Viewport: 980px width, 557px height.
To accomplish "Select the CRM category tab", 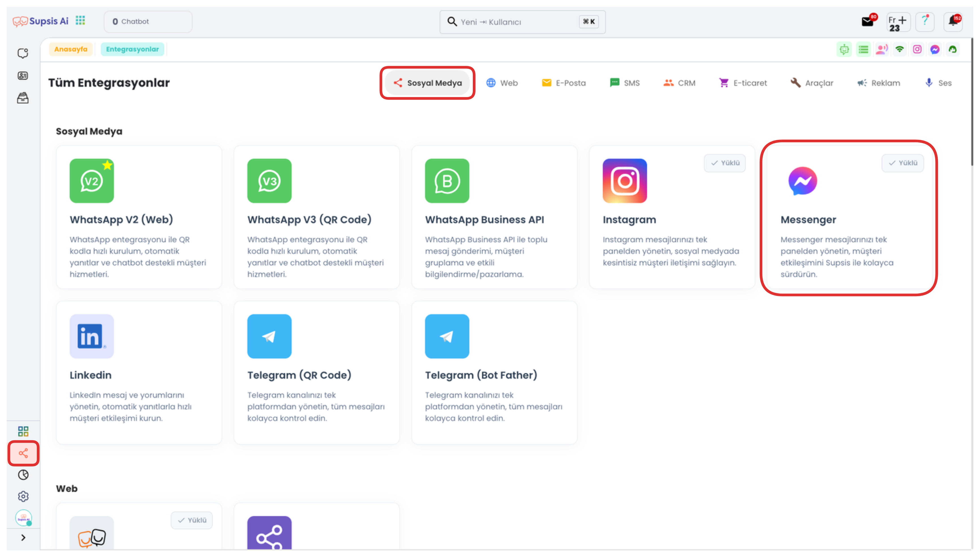I will pos(679,83).
